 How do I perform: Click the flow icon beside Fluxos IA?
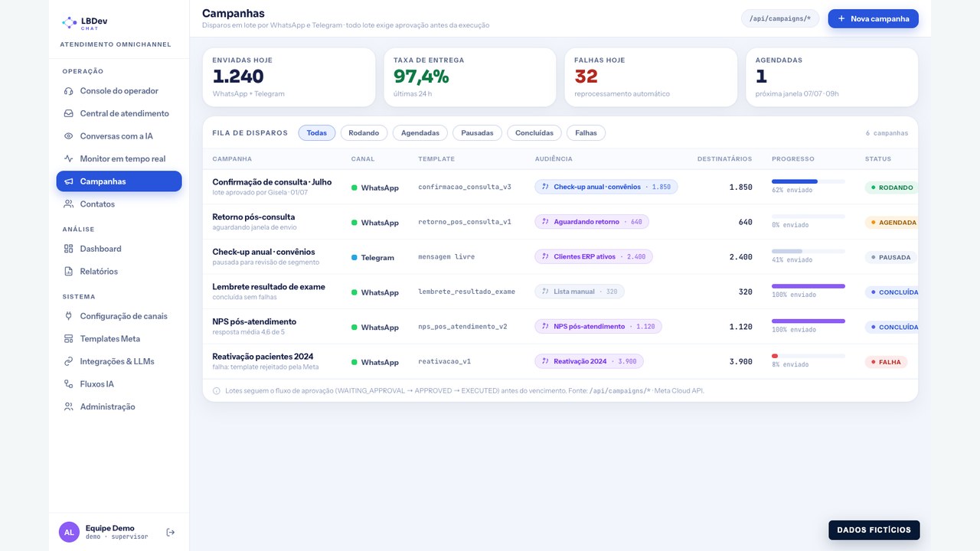coord(69,384)
